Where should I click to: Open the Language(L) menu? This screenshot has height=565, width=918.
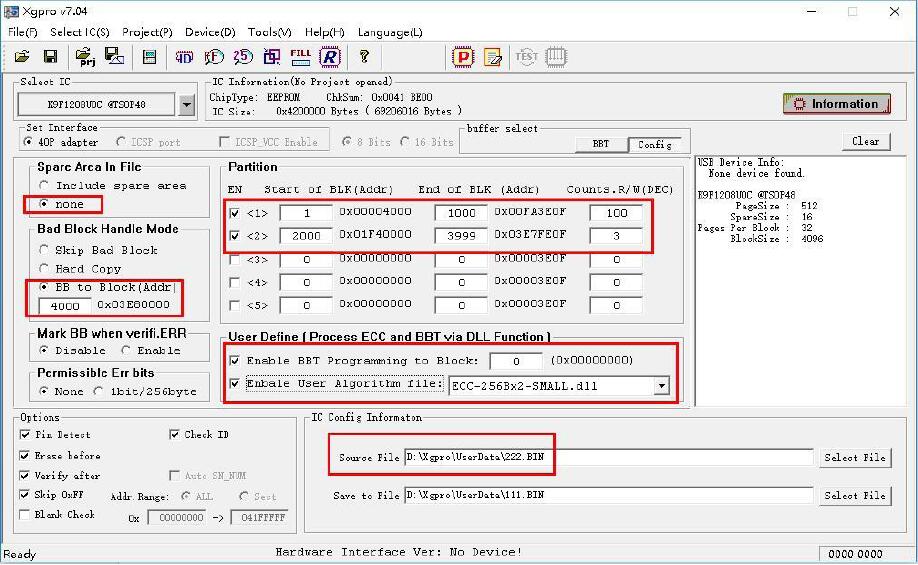(390, 32)
